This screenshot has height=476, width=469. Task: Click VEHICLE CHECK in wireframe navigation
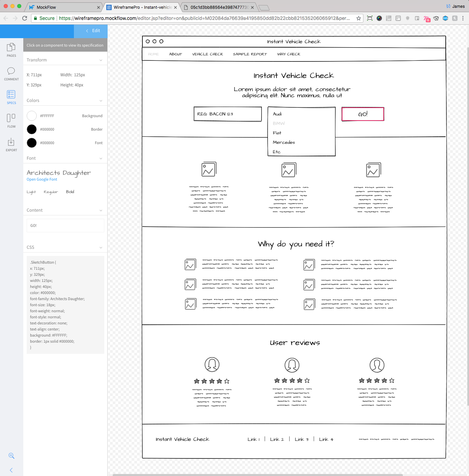point(208,54)
